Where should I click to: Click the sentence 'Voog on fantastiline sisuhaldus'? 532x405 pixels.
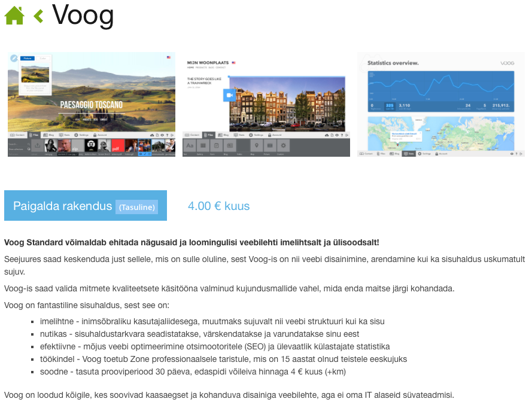point(87,305)
